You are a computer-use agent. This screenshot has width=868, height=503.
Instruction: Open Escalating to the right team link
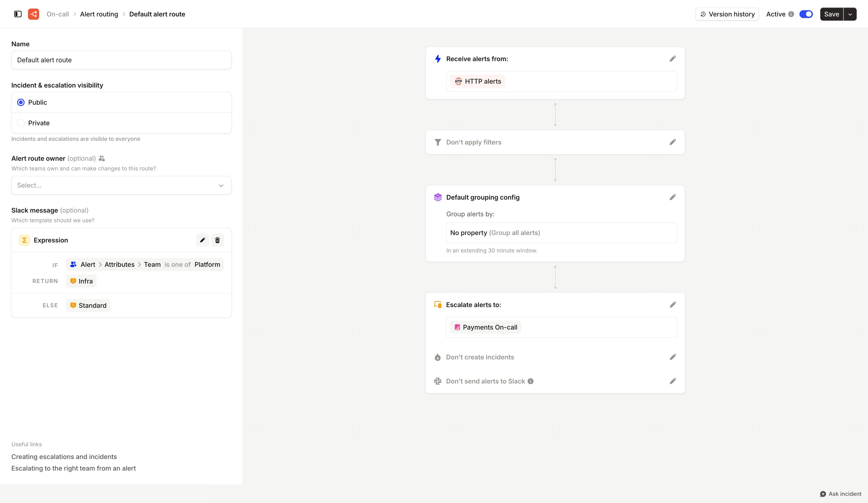[x=73, y=468]
